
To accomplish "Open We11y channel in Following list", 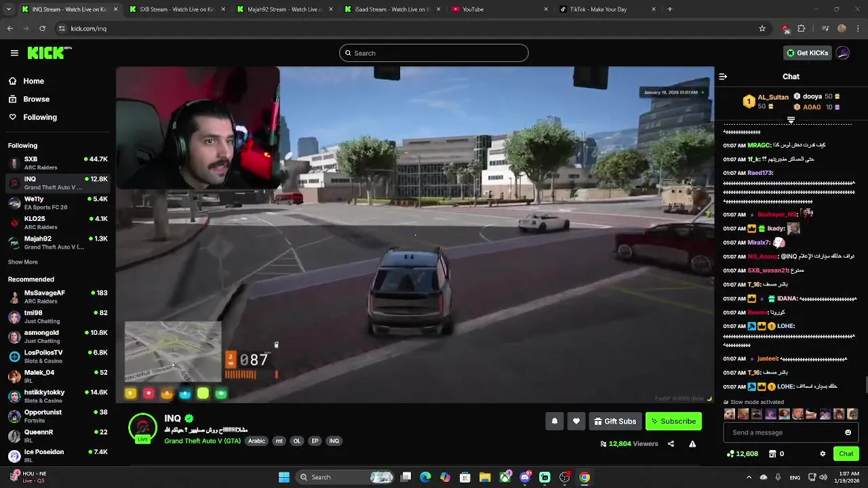I will (x=58, y=203).
